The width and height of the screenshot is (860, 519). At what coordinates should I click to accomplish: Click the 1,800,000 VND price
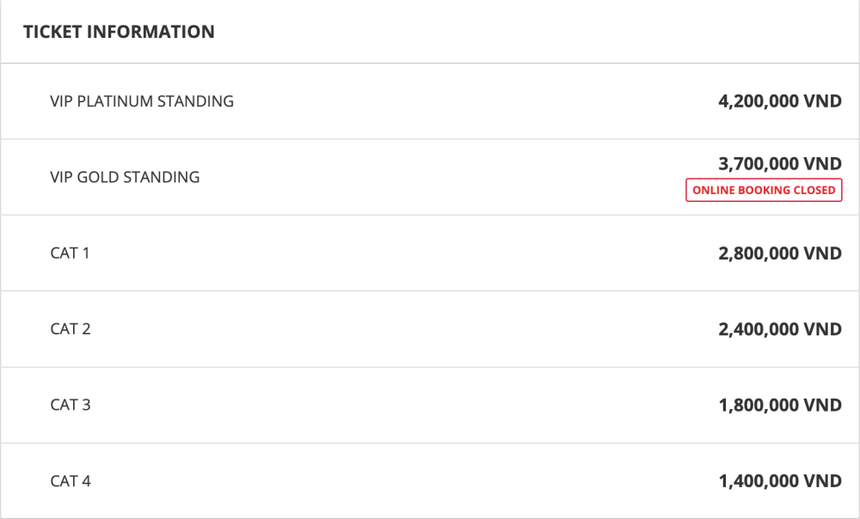tap(780, 405)
